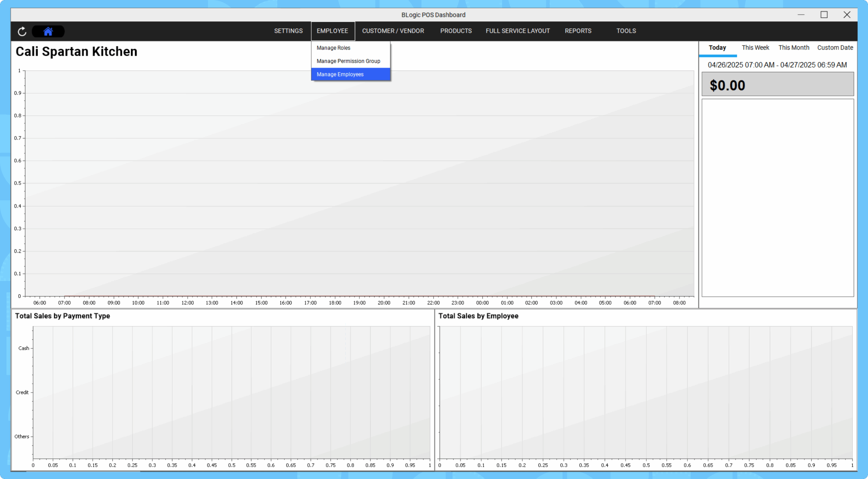Click the refresh dashboard icon
Viewport: 868px width, 479px height.
click(22, 31)
